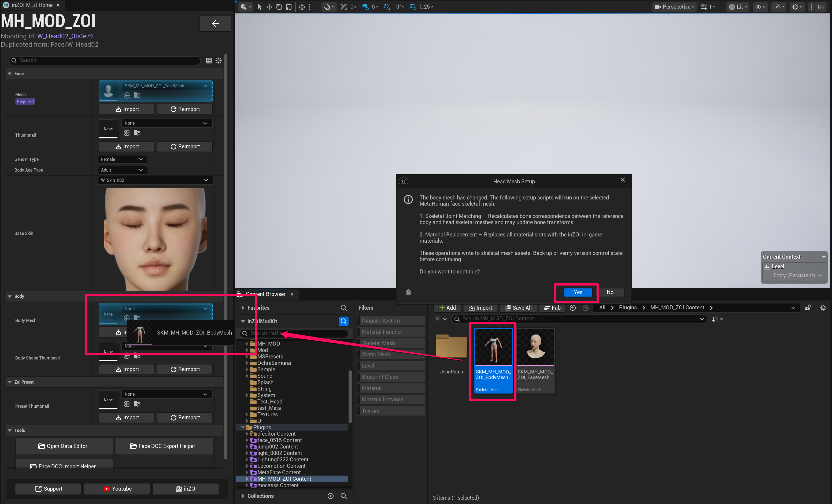Click the Plugins breadcrumb path item
Image resolution: width=832 pixels, height=504 pixels.
(628, 307)
